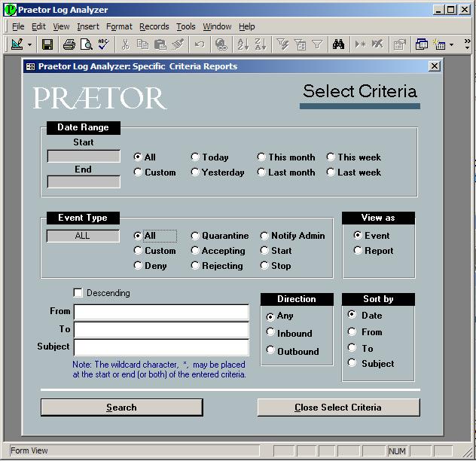Open the Properties icon
The image size is (476, 461).
pos(399,44)
